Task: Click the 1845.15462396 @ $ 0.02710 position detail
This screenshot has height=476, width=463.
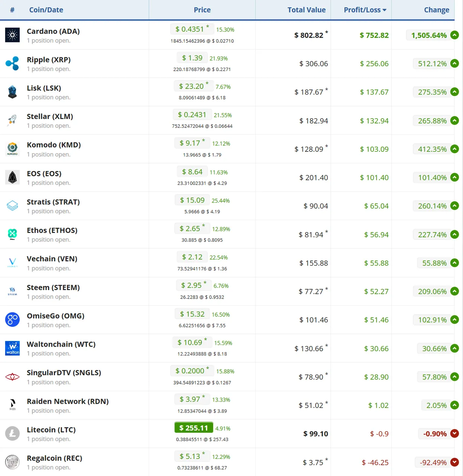Action: pyautogui.click(x=202, y=41)
